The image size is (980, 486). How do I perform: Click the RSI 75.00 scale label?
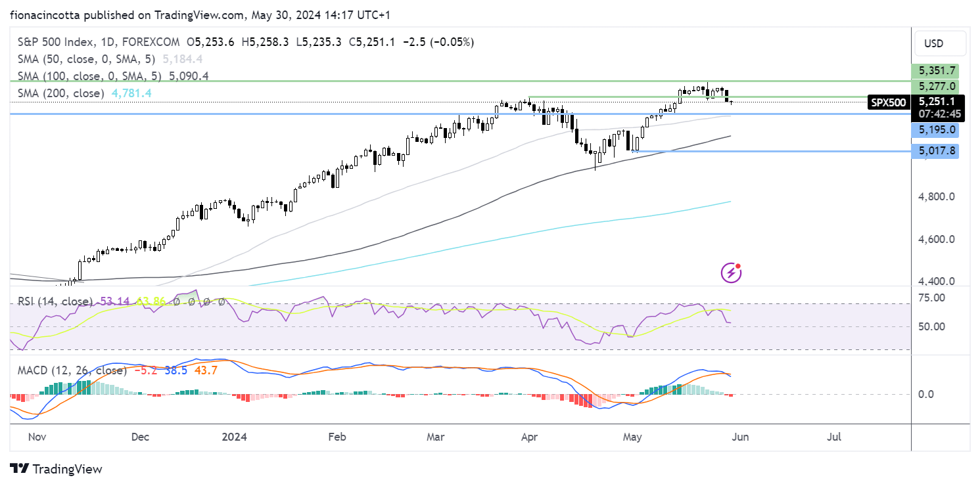931,298
